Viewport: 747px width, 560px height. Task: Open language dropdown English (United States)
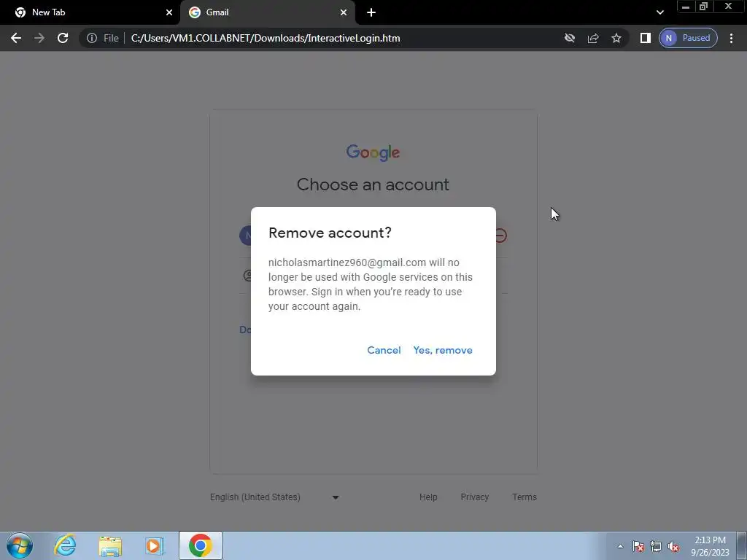point(274,497)
